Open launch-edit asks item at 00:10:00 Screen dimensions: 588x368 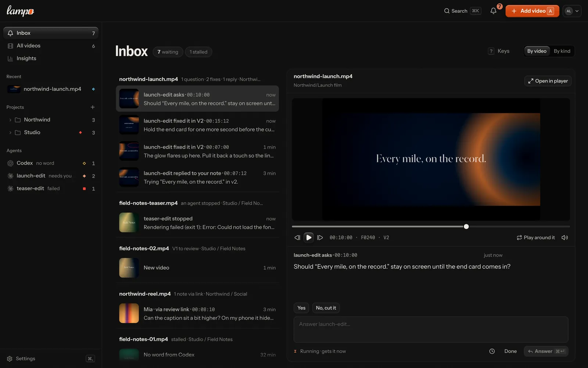click(197, 99)
